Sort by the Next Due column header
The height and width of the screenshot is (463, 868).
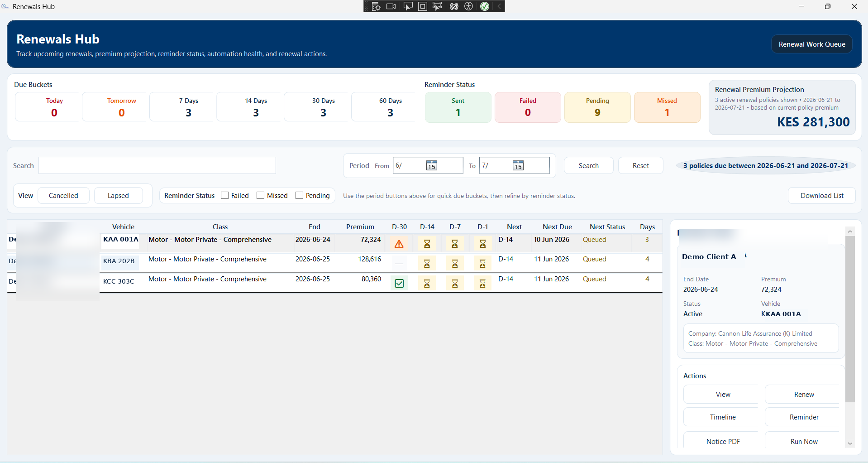557,227
